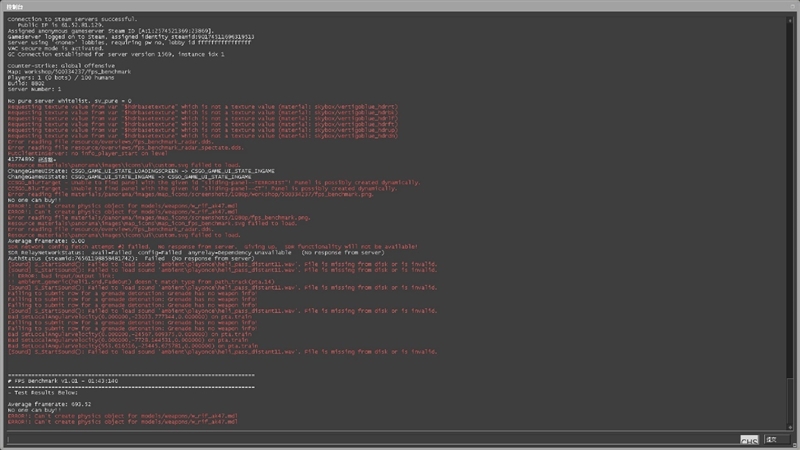Click the 'Map: workshop/500334237/fps_benchmark' line

click(x=69, y=72)
